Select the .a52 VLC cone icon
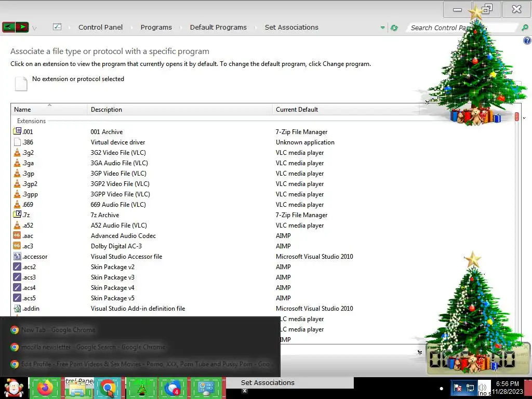Viewport: 532px width, 399px height. coord(17,225)
